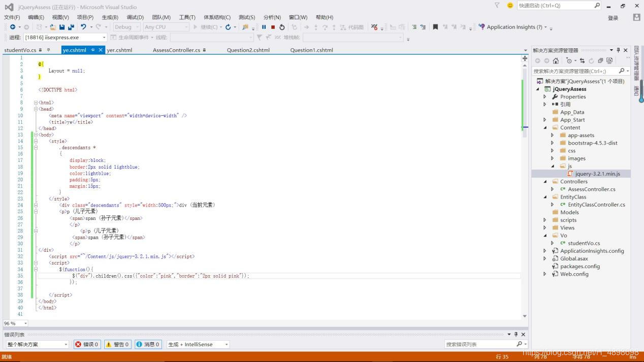Click the account avatar icon
644x362 pixels.
click(636, 17)
